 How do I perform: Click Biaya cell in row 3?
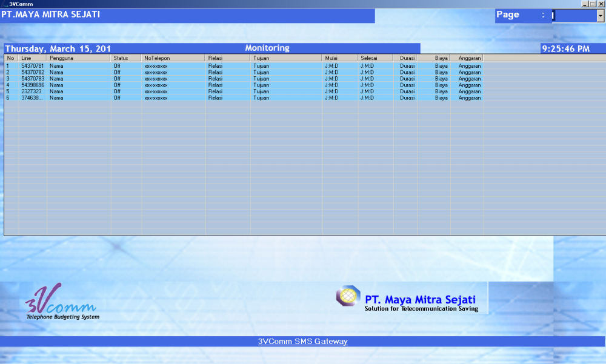tap(441, 79)
